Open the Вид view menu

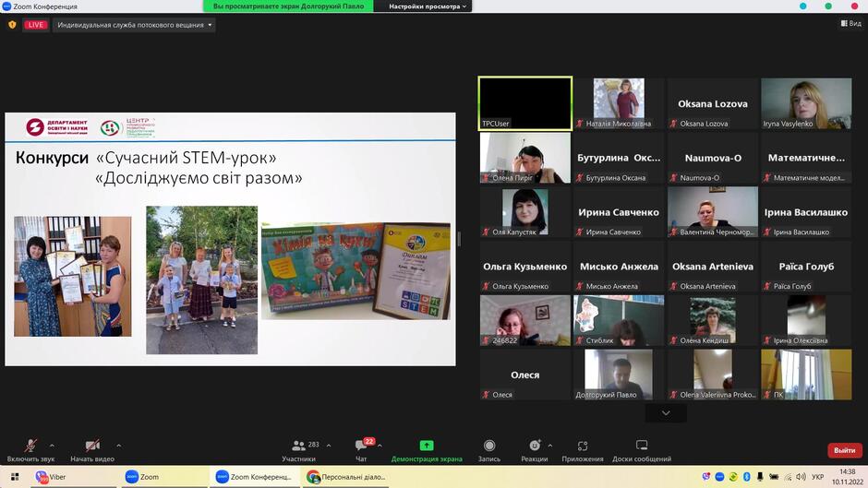(x=850, y=23)
